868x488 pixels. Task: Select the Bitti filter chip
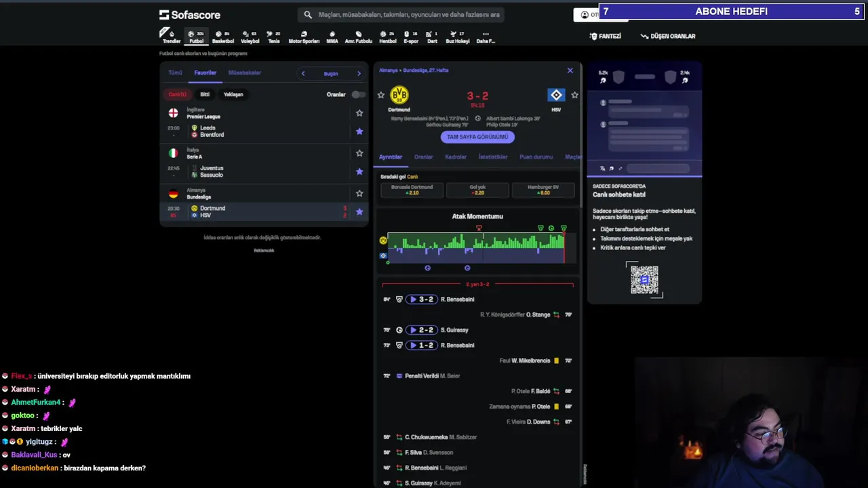(x=205, y=94)
